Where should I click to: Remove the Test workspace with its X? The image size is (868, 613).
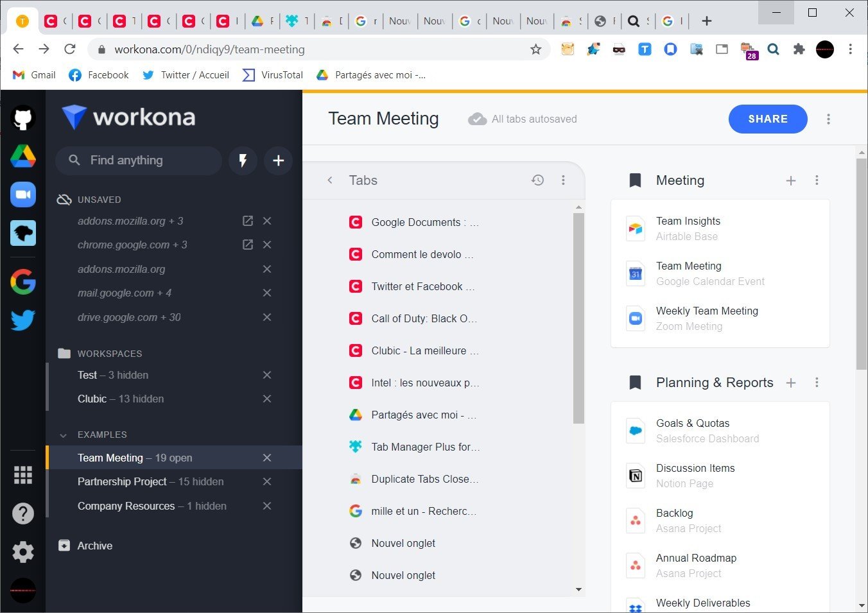(267, 375)
